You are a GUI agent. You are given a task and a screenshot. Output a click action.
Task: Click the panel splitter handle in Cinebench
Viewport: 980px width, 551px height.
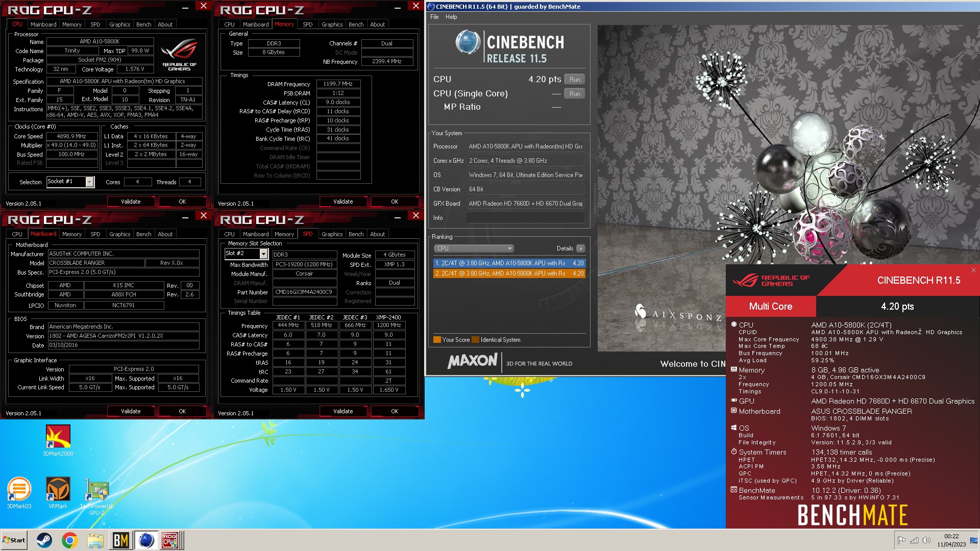pyautogui.click(x=594, y=198)
